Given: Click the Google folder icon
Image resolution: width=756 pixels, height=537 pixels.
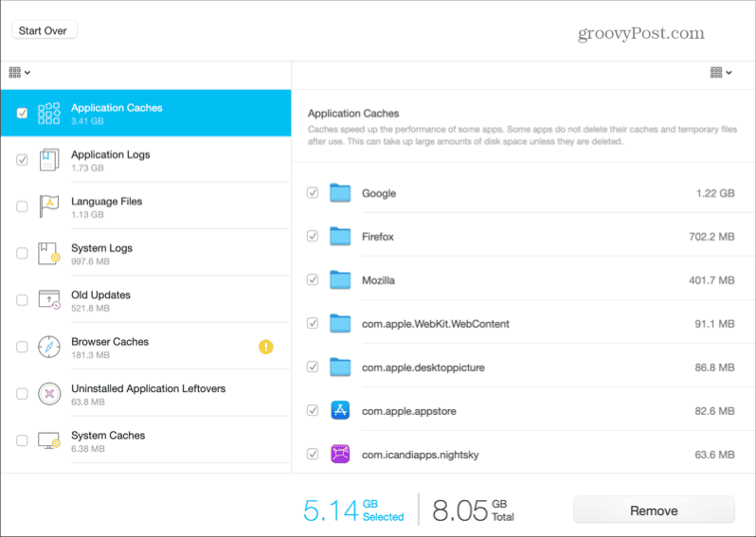Looking at the screenshot, I should 340,193.
